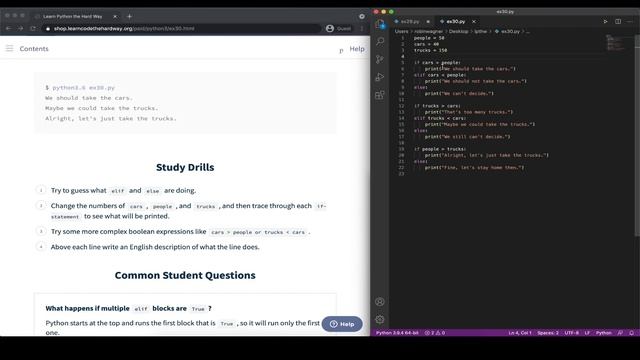Click the browser Back arrow

coord(9,28)
